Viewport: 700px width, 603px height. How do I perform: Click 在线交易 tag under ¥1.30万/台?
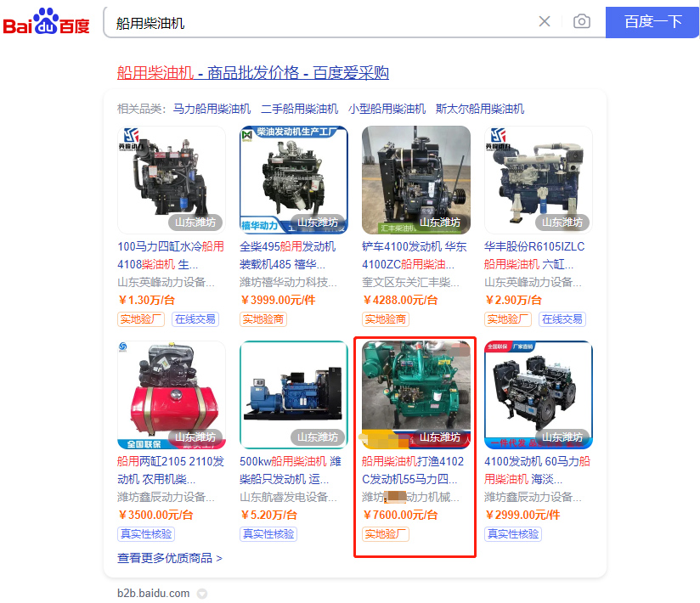195,319
